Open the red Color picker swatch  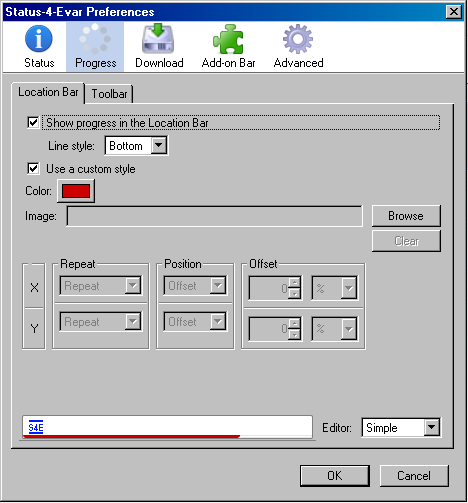click(76, 191)
